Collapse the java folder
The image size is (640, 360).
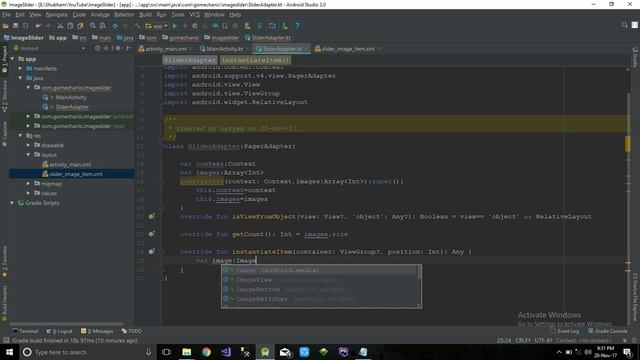[20, 78]
